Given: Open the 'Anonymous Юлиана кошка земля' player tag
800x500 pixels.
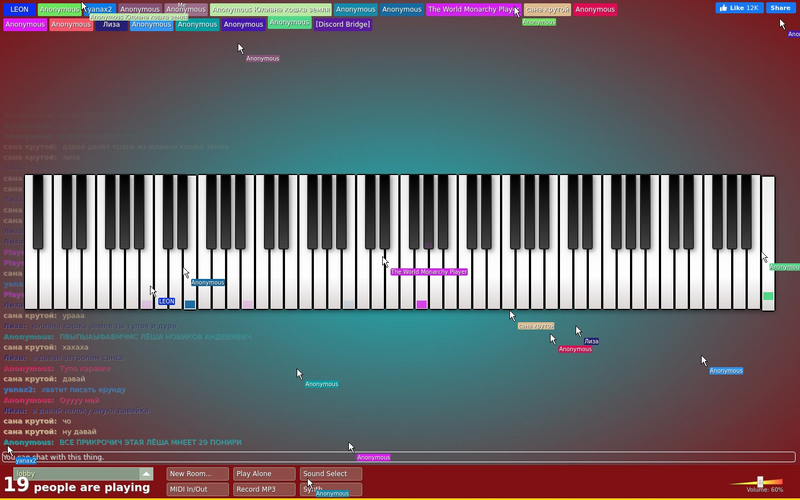Looking at the screenshot, I should (271, 9).
